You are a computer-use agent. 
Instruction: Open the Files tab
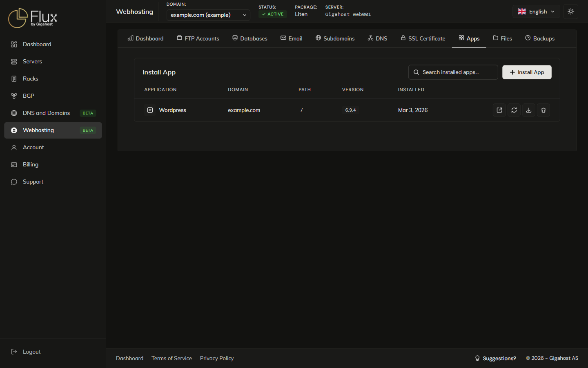point(503,38)
